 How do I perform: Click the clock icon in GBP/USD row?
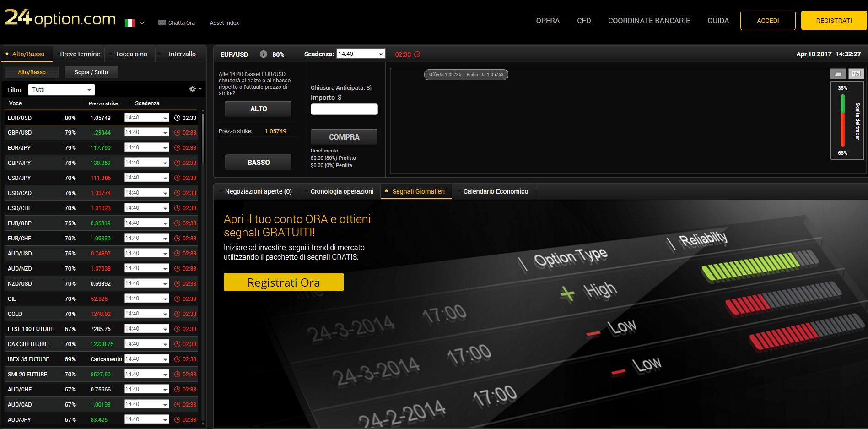pyautogui.click(x=178, y=133)
